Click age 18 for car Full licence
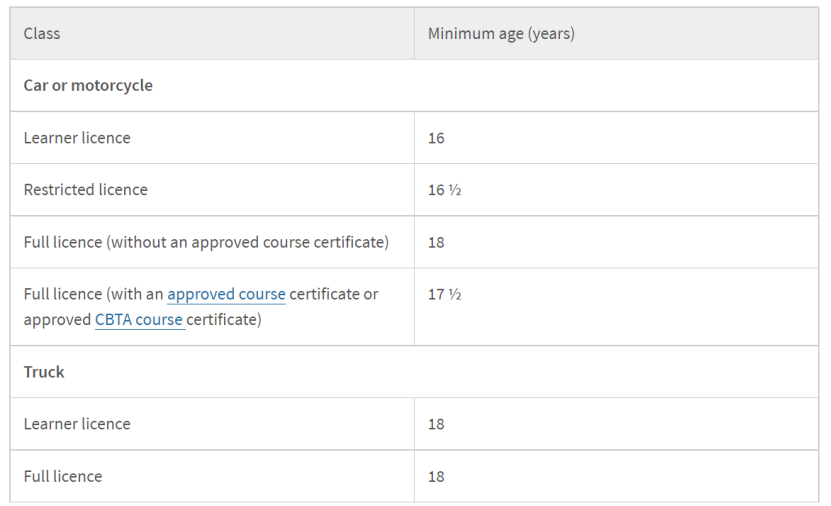 coord(436,242)
